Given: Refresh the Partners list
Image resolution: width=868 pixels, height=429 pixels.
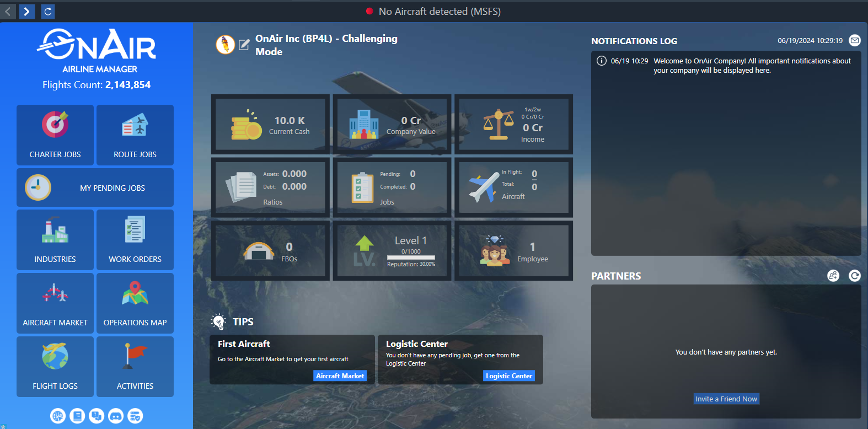Looking at the screenshot, I should click(855, 276).
